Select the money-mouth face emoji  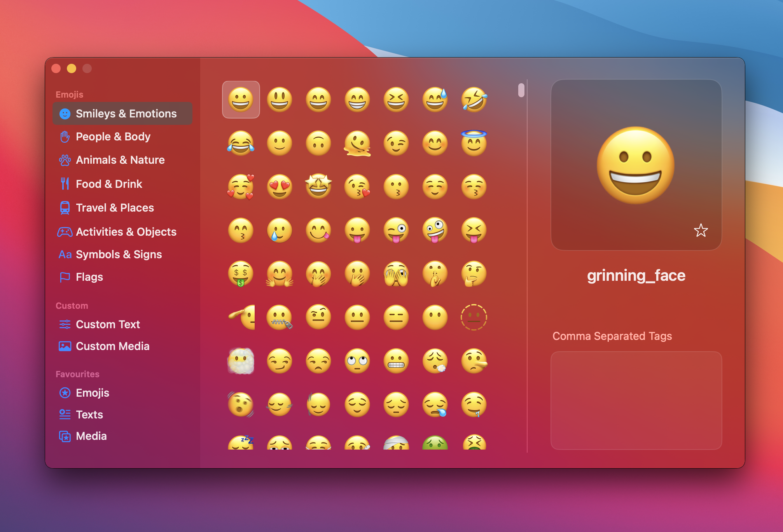241,274
